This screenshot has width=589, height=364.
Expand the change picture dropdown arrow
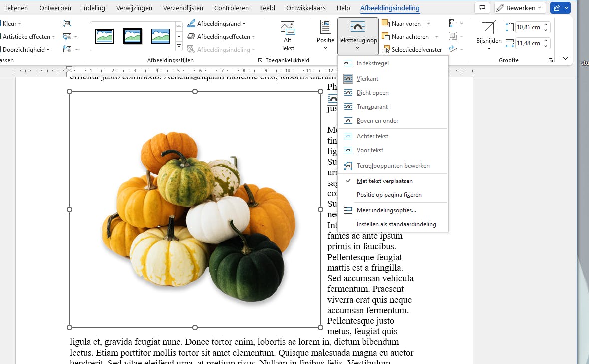click(x=76, y=37)
